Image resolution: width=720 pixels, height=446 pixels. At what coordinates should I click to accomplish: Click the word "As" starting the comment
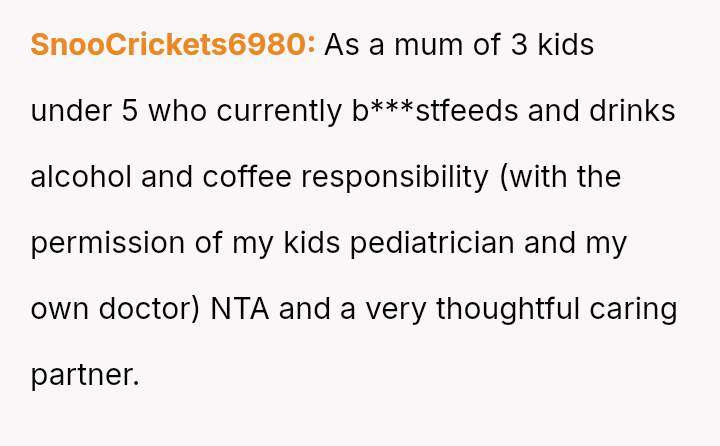342,45
